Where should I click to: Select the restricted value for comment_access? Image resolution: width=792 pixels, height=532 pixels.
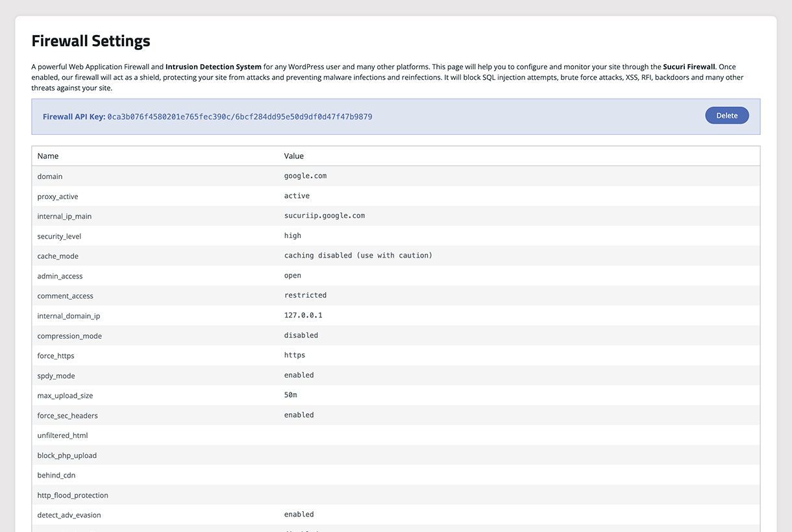point(305,295)
